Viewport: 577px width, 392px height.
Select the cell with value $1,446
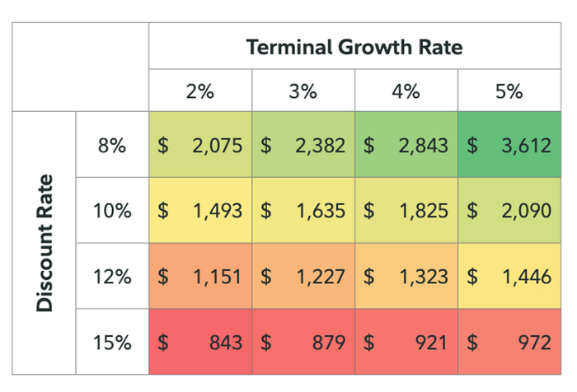click(x=509, y=276)
